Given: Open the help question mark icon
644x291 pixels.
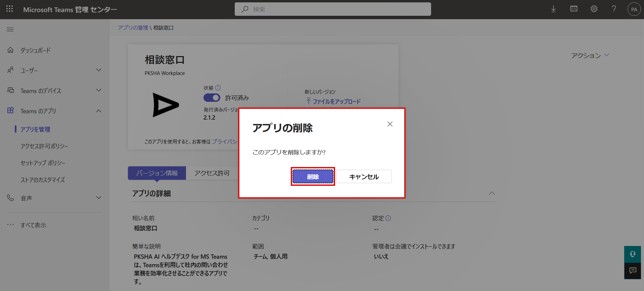Looking at the screenshot, I should pyautogui.click(x=614, y=9).
